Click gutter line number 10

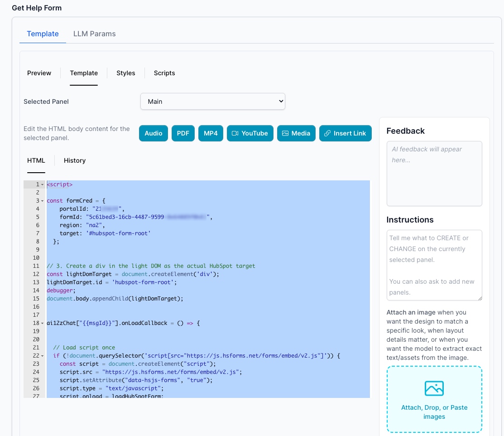pos(36,258)
